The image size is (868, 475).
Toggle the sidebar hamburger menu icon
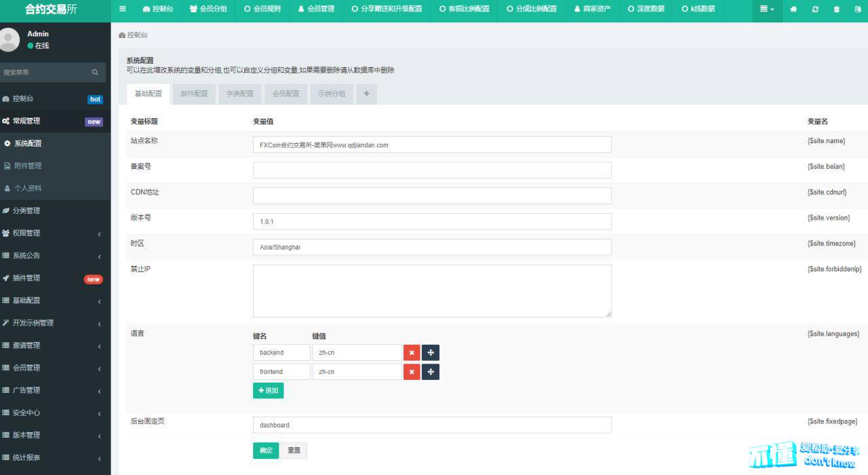tap(122, 9)
